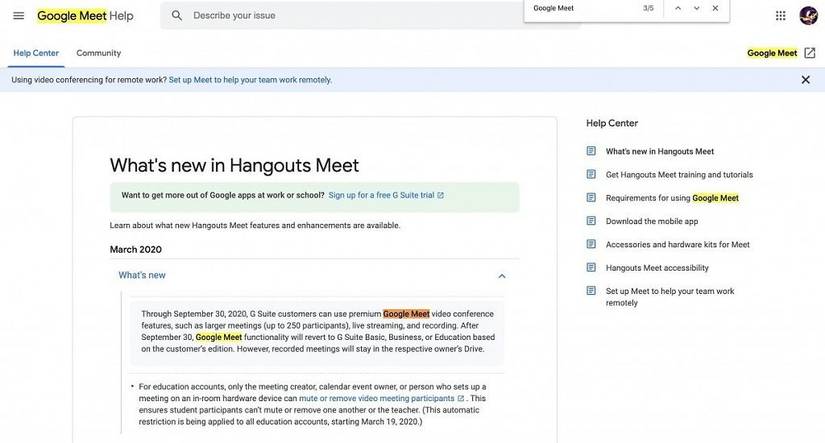Viewport: 825px width, 443px height.
Task: Collapse the What's new section chevron
Action: tap(502, 276)
